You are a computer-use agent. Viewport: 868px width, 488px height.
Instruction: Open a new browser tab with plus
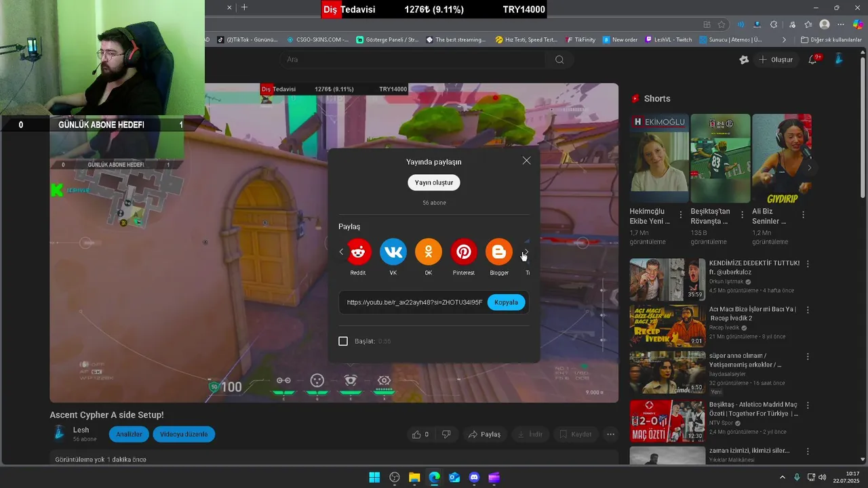click(244, 7)
